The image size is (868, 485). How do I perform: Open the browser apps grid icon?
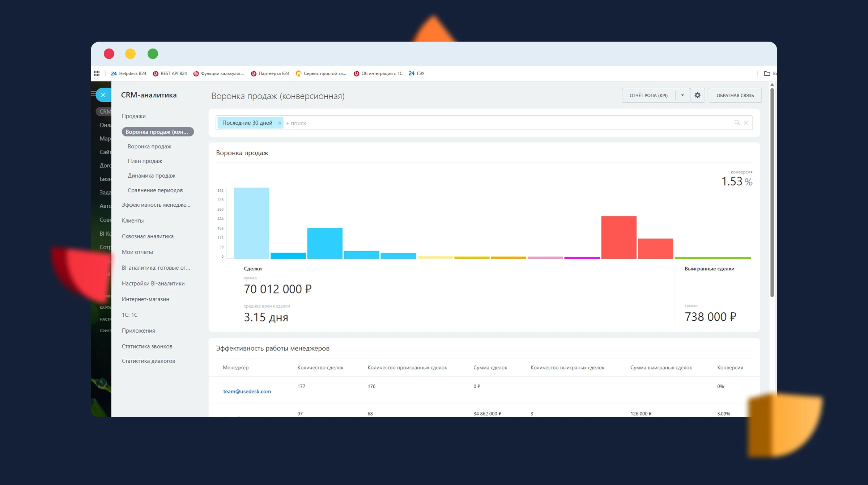[x=97, y=73]
